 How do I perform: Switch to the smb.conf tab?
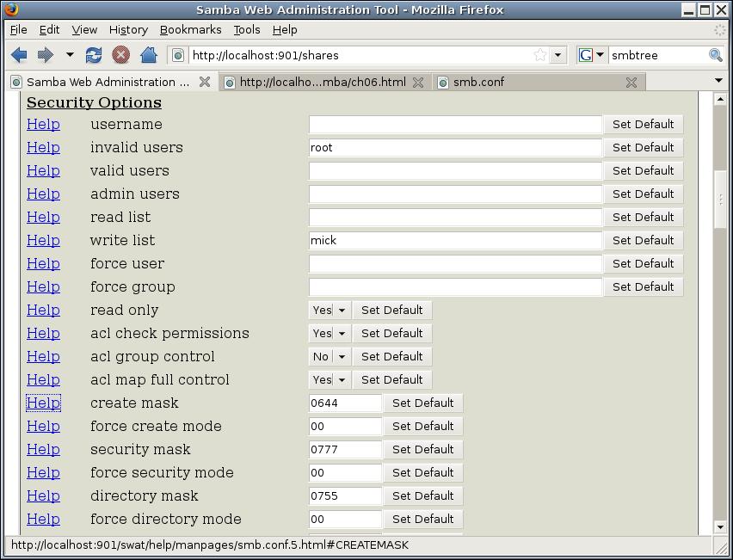tap(479, 83)
